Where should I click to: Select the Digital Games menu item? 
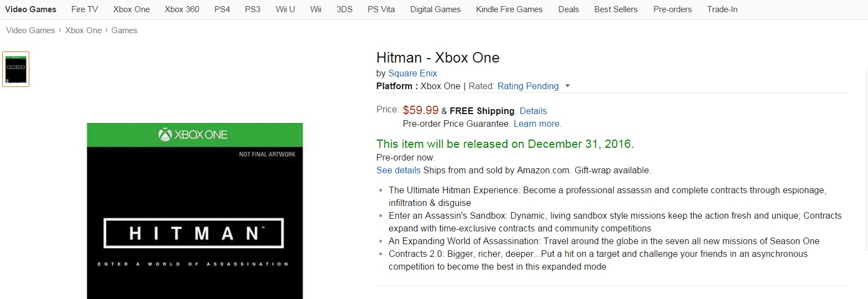435,9
